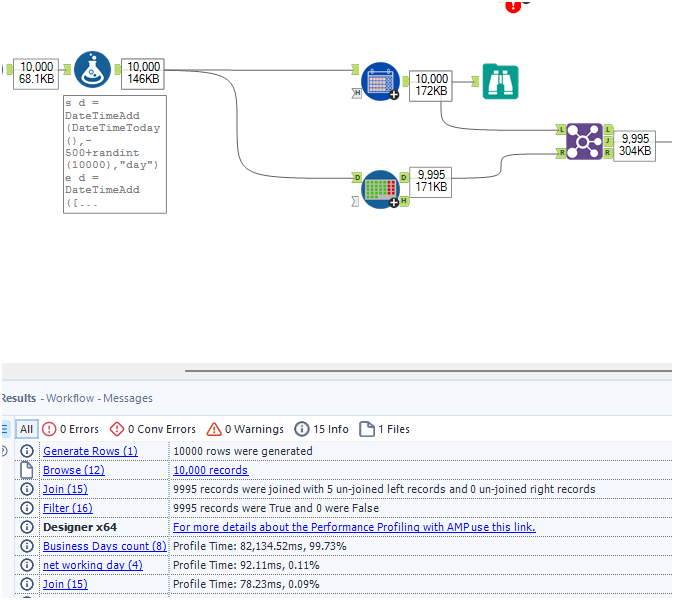Screen dimensions: 674x600
Task: Show All messages in Results
Action: (x=27, y=429)
